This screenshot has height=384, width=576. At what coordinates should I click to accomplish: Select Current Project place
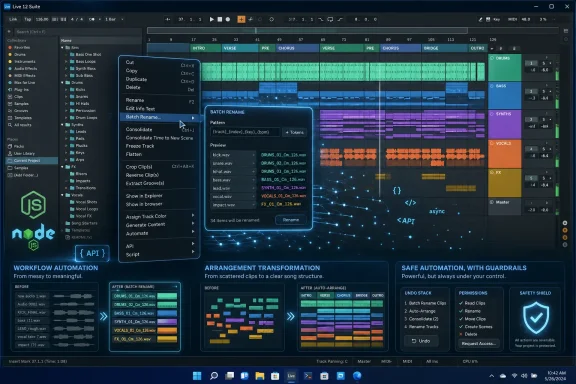tap(32, 161)
